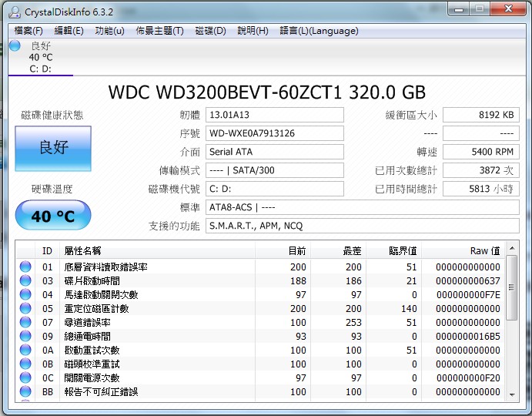Click status orb for attribute BB 報告不可糾正錯誤
Screen dimensions: 532x416
point(25,391)
